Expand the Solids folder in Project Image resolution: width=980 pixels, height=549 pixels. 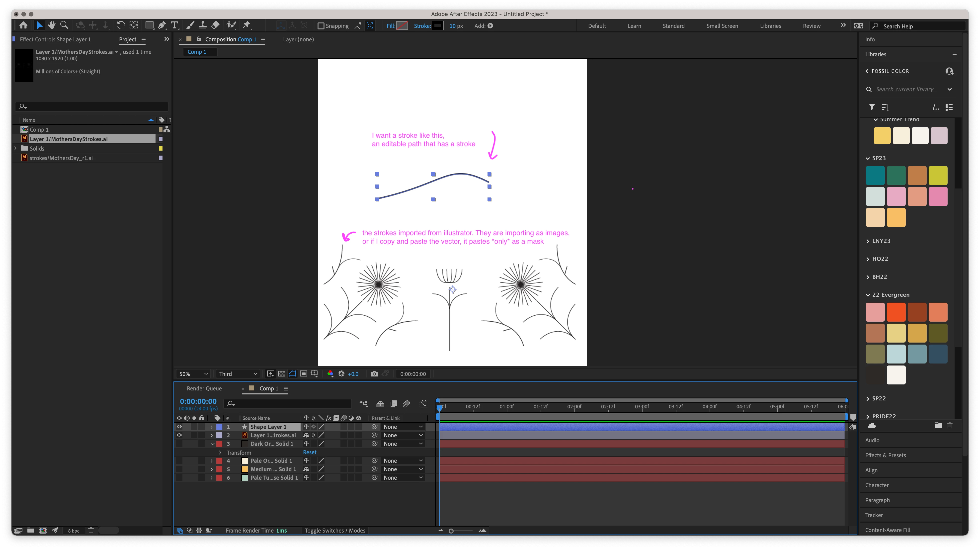point(16,148)
